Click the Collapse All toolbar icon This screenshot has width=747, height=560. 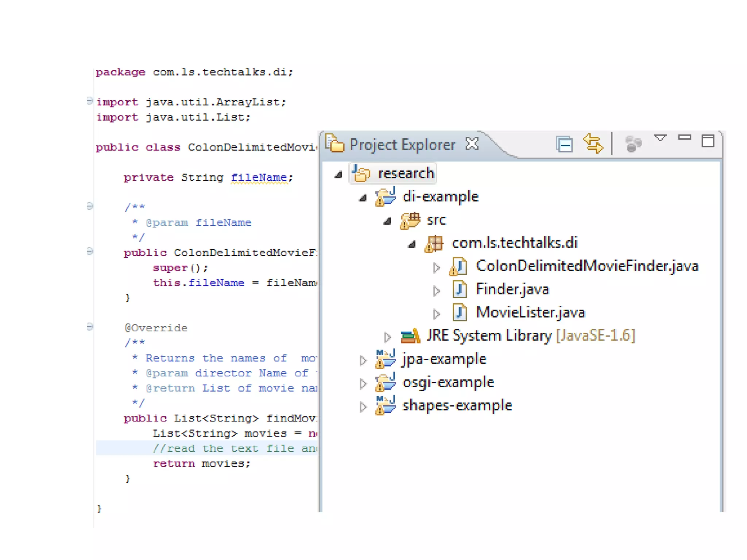[564, 144]
